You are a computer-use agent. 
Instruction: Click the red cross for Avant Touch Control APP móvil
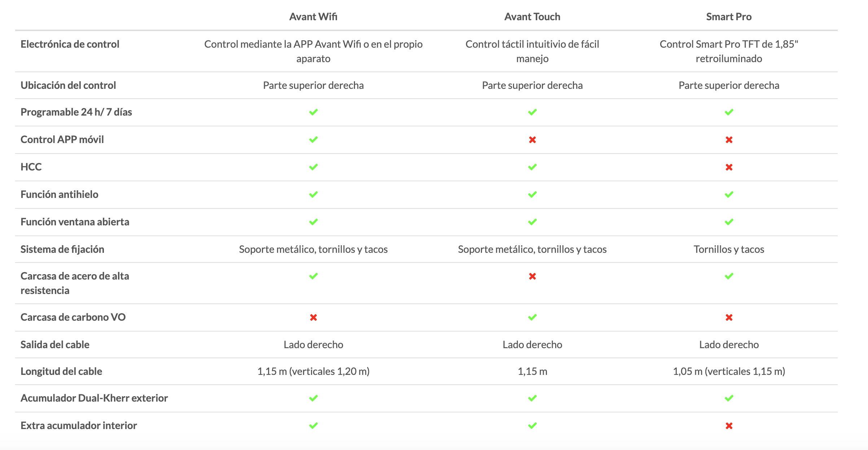[532, 140]
